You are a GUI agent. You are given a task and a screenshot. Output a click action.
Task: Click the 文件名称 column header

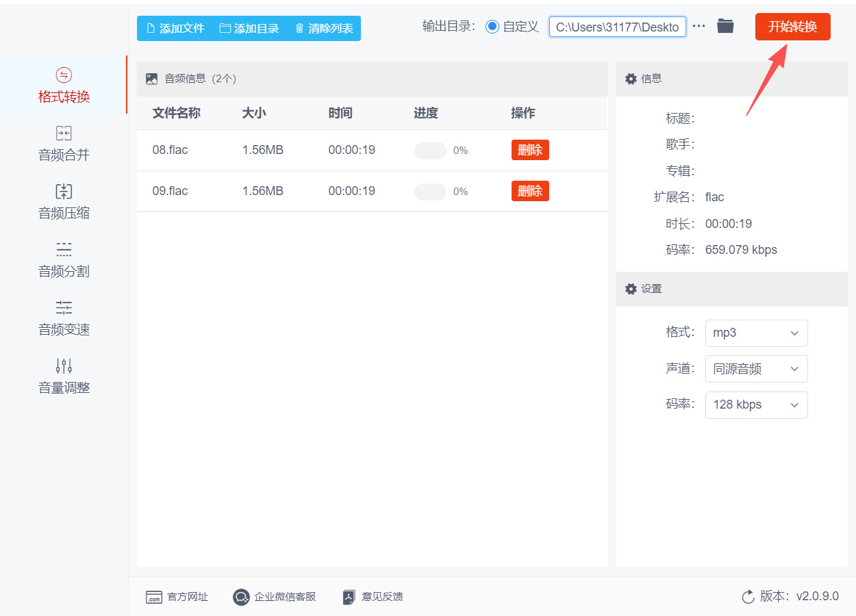[176, 113]
